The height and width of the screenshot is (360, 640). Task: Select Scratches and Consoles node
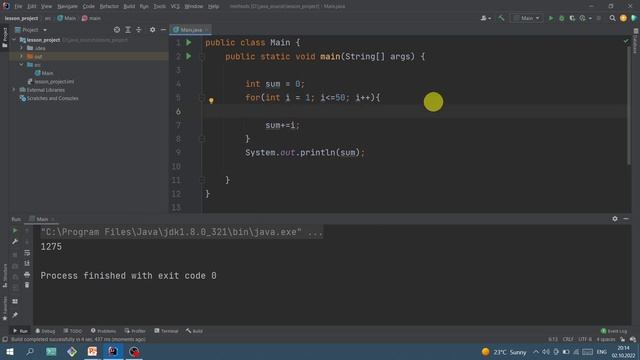pos(49,98)
